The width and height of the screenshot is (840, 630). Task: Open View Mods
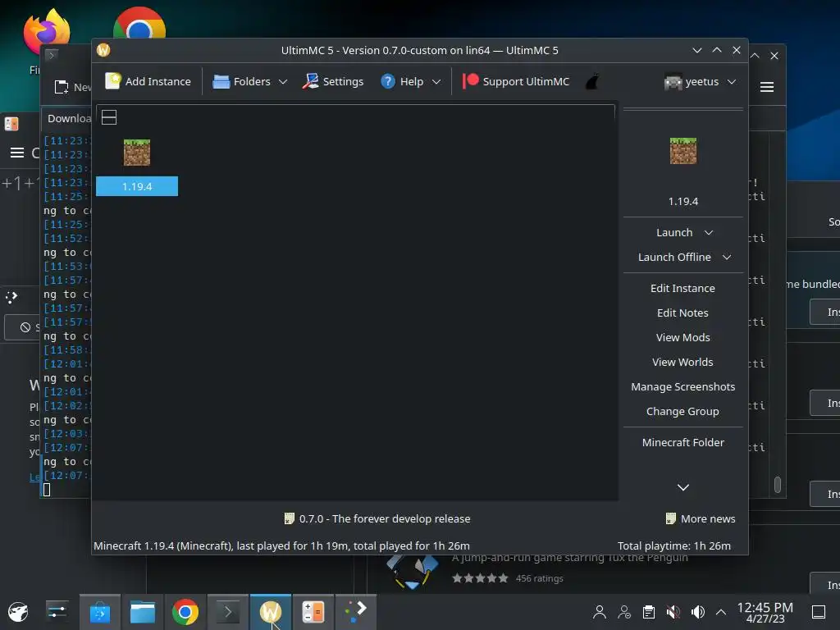click(x=682, y=337)
